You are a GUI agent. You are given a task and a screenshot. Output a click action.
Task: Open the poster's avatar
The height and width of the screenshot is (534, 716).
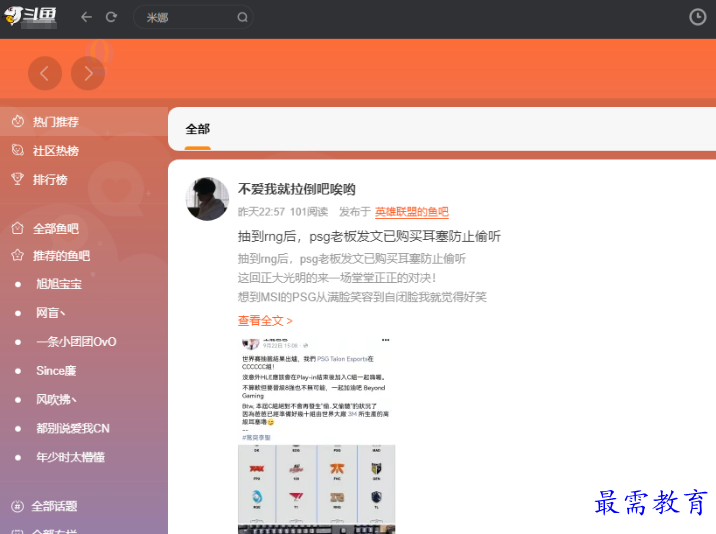(x=207, y=199)
